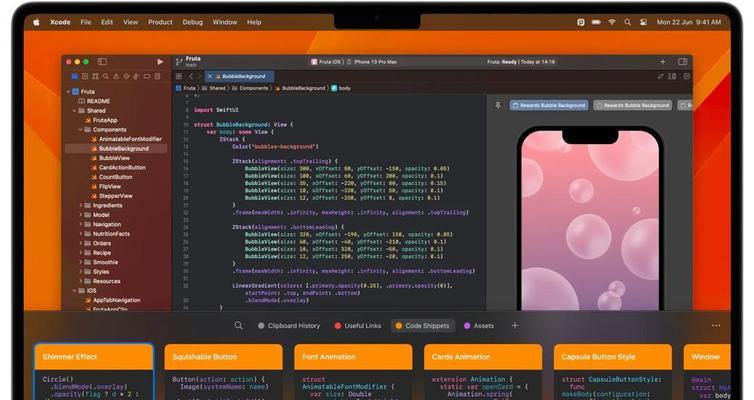Add a new collection with the shelf plus

point(515,325)
